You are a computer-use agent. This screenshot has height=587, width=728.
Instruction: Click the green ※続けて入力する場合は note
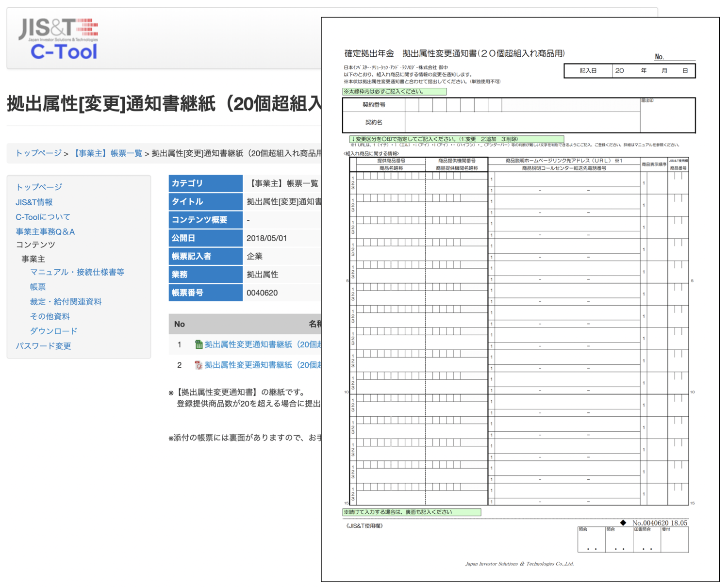coord(412,512)
